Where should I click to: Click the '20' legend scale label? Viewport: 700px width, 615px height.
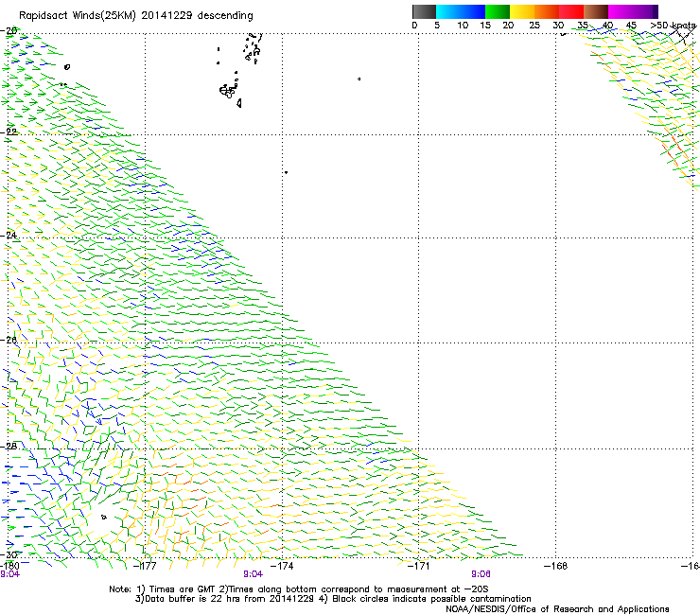[x=508, y=26]
